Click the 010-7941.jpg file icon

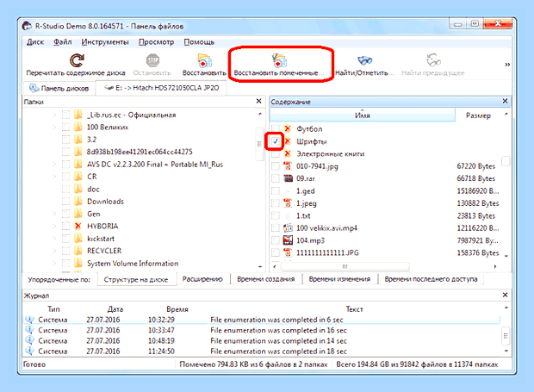click(288, 166)
